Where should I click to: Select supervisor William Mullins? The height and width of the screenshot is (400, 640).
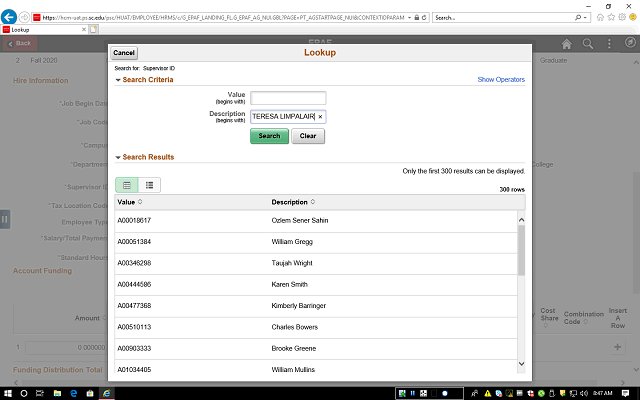click(x=293, y=369)
